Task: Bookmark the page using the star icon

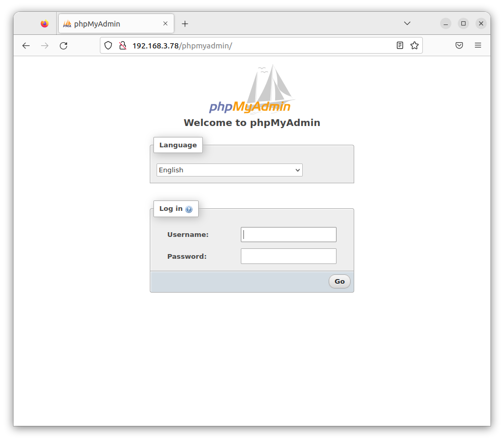Action: click(415, 45)
